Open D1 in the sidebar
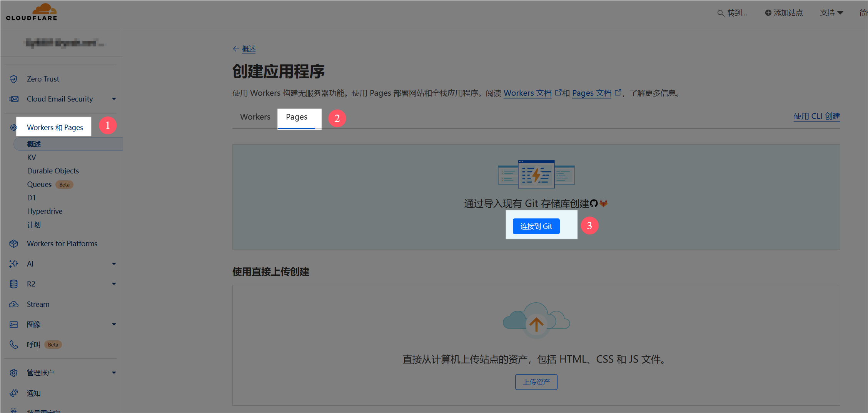Viewport: 868px width, 413px height. pos(32,198)
